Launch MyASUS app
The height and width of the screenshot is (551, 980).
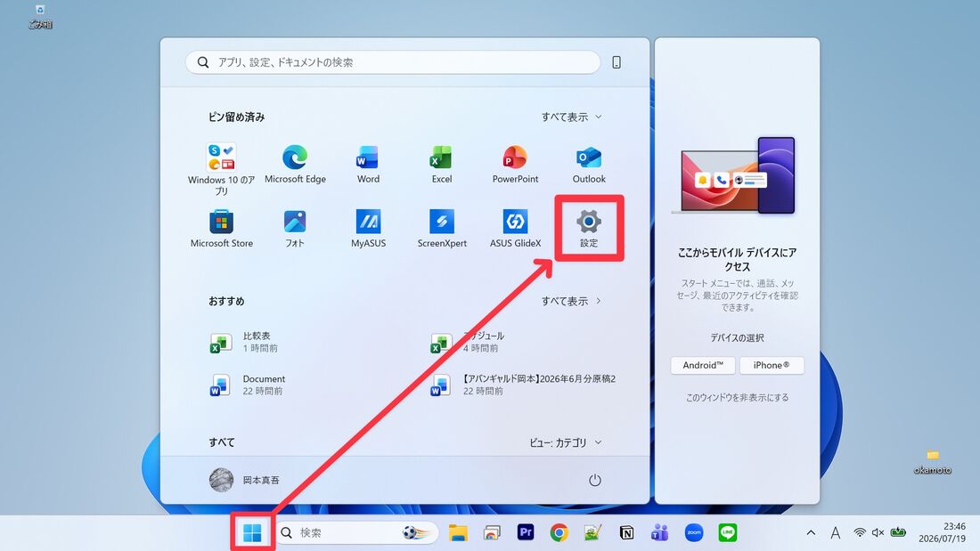point(368,229)
